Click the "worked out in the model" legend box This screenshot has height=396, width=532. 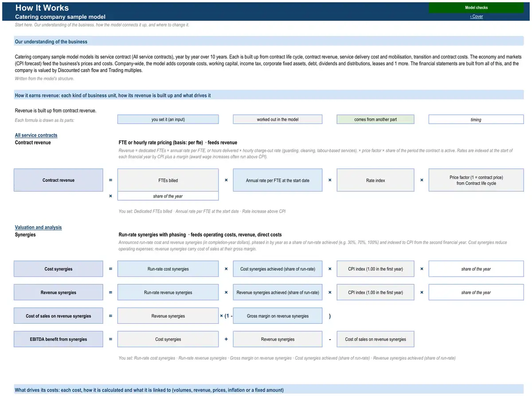coord(278,119)
